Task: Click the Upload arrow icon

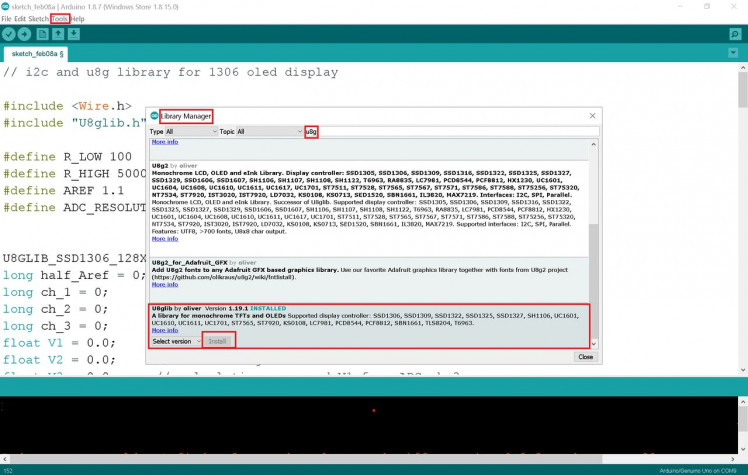Action: tap(24, 34)
